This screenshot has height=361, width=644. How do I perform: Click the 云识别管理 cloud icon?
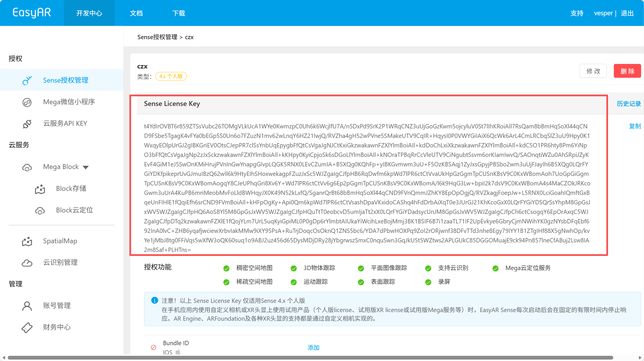(x=27, y=263)
